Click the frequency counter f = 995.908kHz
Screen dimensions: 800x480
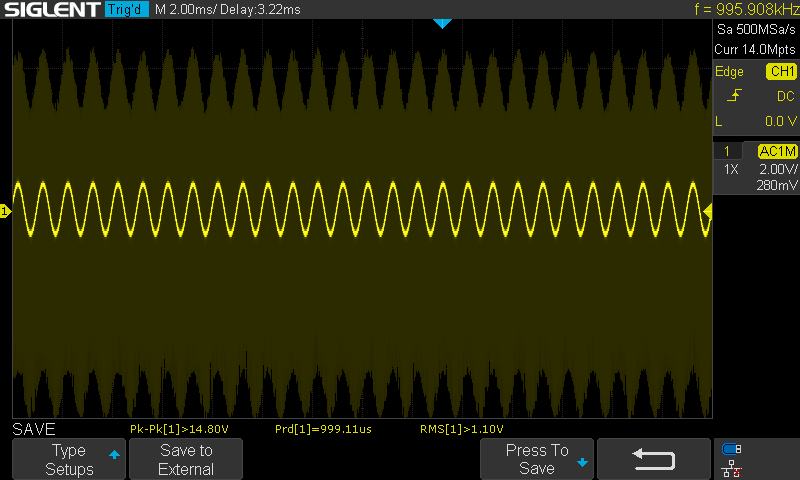click(747, 9)
